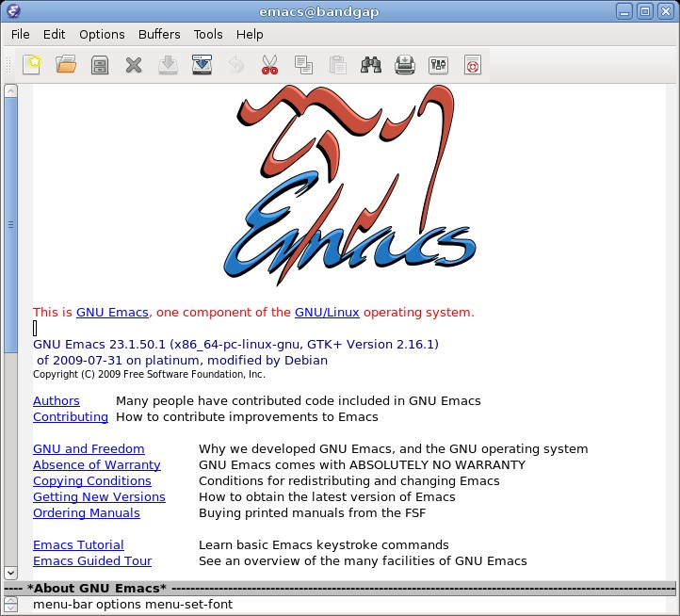Click the Save As toolbar icon

[202, 65]
